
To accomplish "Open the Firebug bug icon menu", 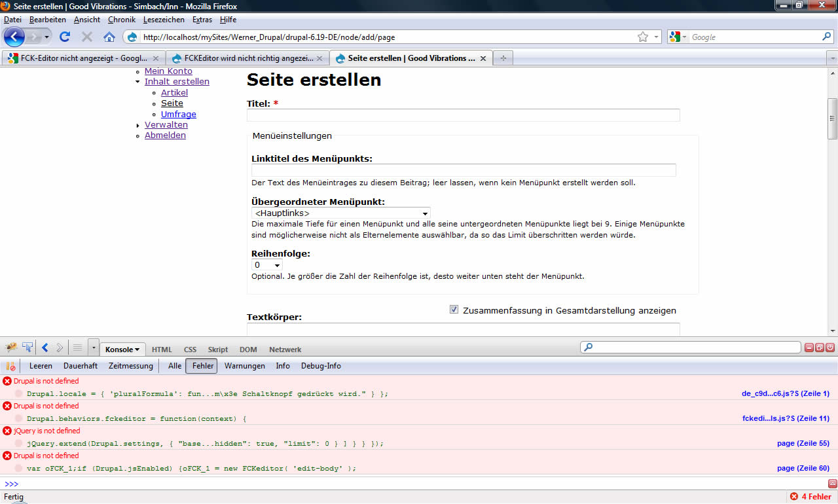I will point(10,347).
